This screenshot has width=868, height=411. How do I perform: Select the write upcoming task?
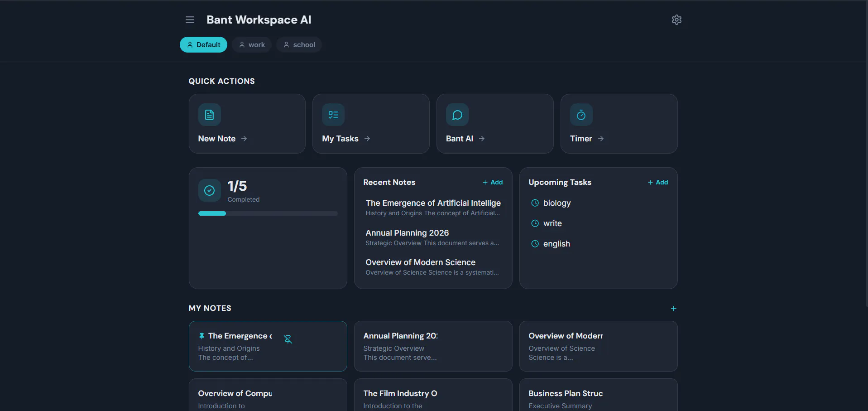[x=599, y=223]
